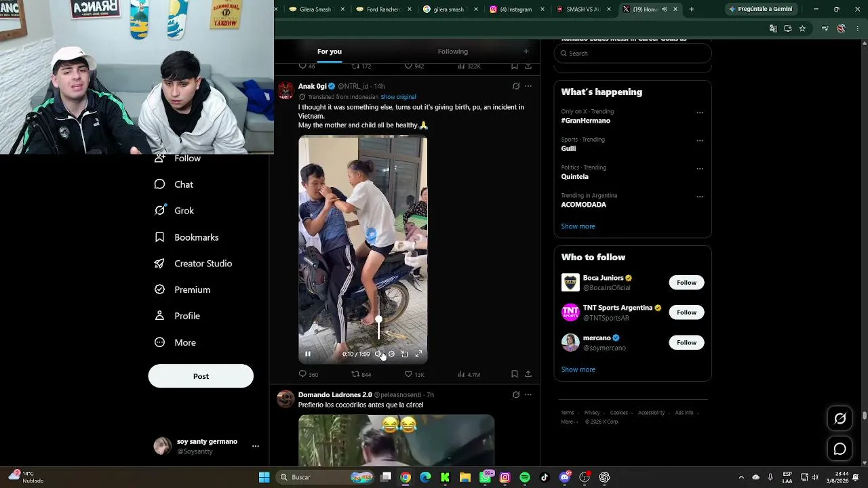The height and width of the screenshot is (488, 868).
Task: Open ChatGPT from the taskbar
Action: pyautogui.click(x=604, y=477)
